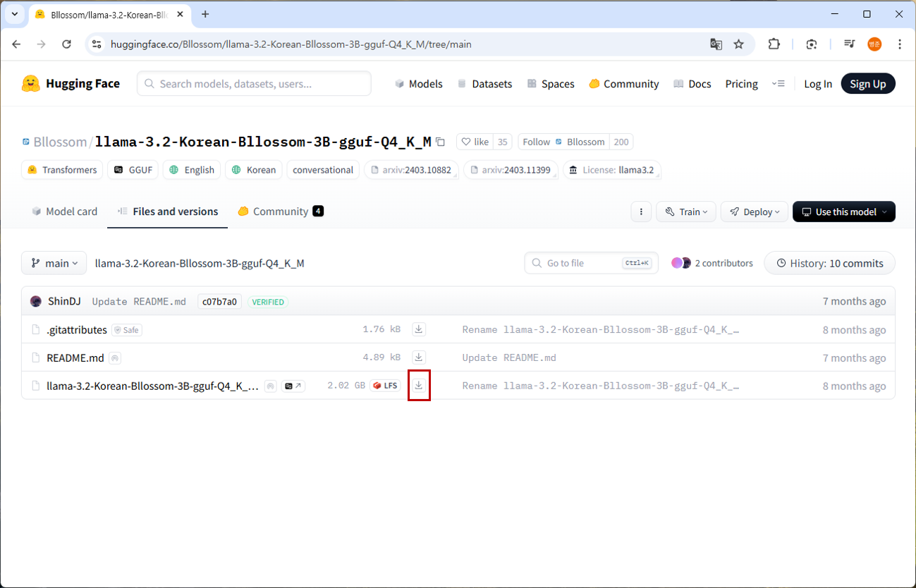
Task: Bookmark this page with the star
Action: tap(738, 44)
